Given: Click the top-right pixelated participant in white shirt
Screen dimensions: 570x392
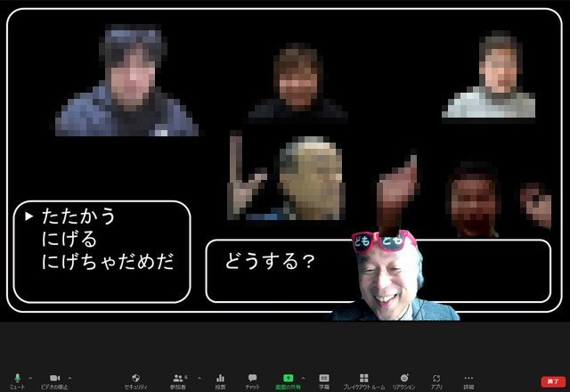Looking at the screenshot, I should pos(489,75).
